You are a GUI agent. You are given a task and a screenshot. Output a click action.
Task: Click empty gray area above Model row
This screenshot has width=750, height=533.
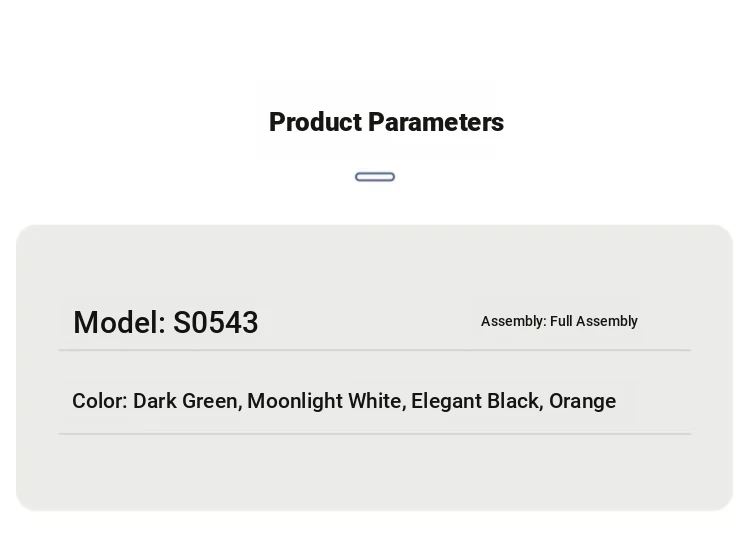click(375, 261)
